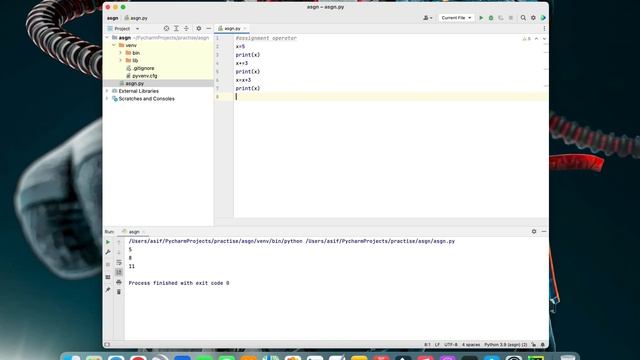Start debugging with the green bug icon
The width and height of the screenshot is (640, 360).
(491, 18)
